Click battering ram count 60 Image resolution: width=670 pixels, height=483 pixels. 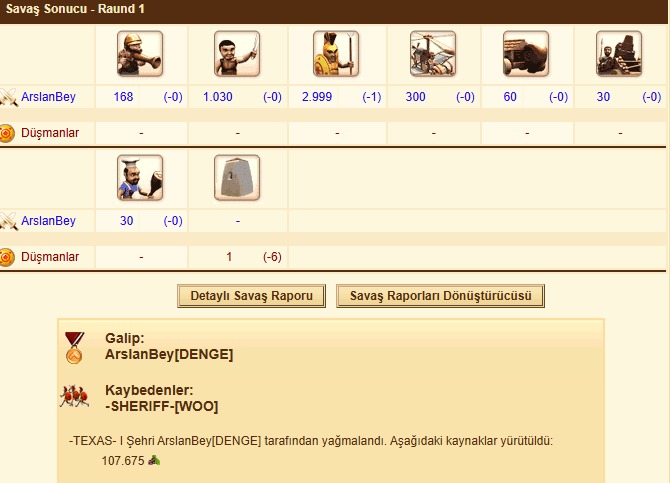510,97
